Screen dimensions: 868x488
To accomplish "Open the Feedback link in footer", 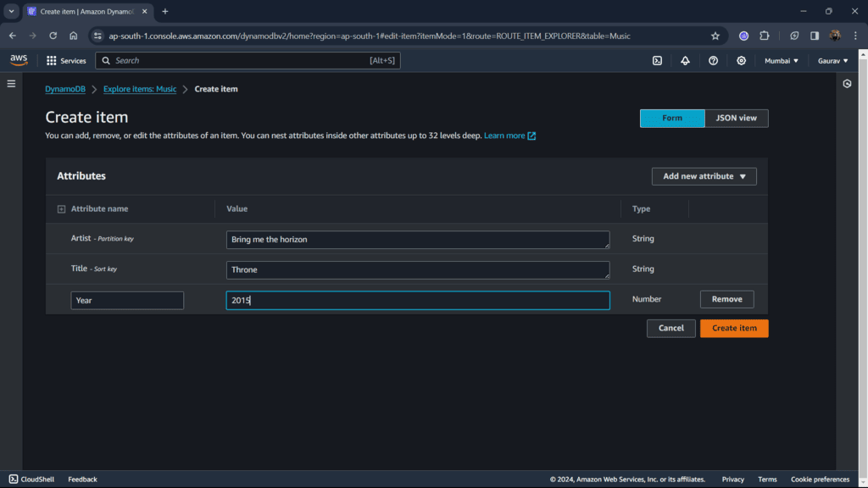I will pyautogui.click(x=82, y=480).
